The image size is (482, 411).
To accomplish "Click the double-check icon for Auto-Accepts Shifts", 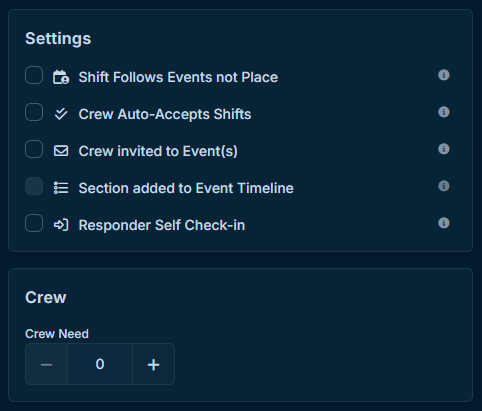I will pyautogui.click(x=61, y=114).
